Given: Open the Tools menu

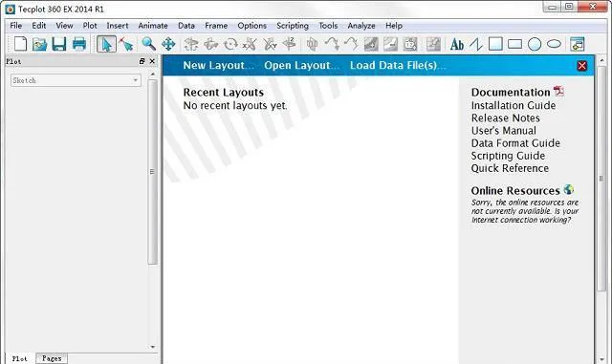Looking at the screenshot, I should point(328,26).
